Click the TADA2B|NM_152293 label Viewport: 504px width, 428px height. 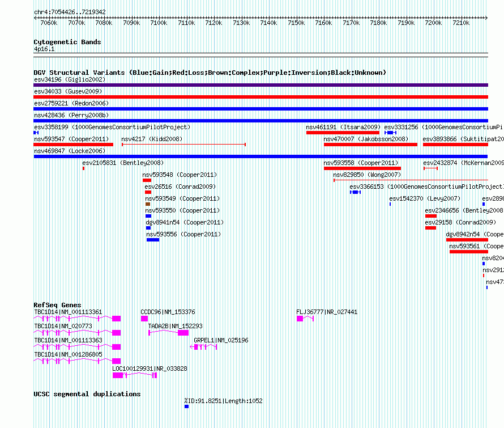175,326
